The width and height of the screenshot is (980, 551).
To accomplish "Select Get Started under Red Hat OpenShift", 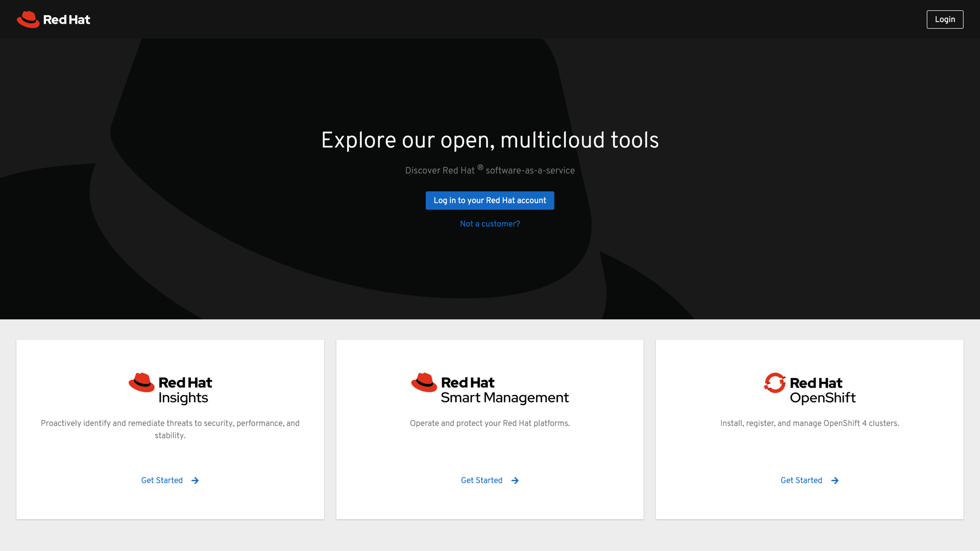I will pos(801,481).
